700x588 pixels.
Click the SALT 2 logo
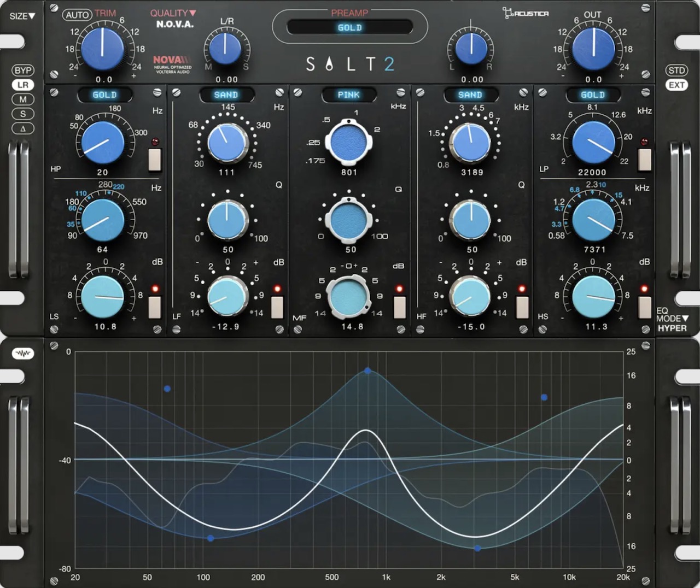350,64
